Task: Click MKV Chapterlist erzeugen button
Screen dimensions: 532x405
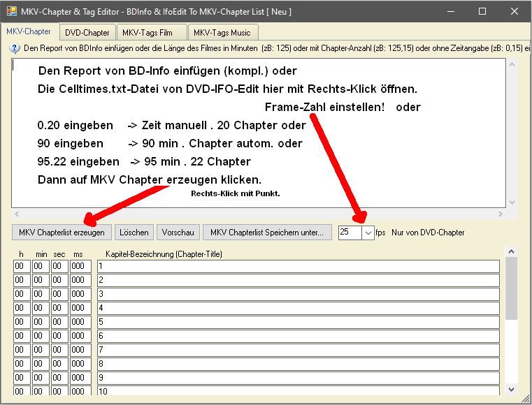Action: [62, 233]
